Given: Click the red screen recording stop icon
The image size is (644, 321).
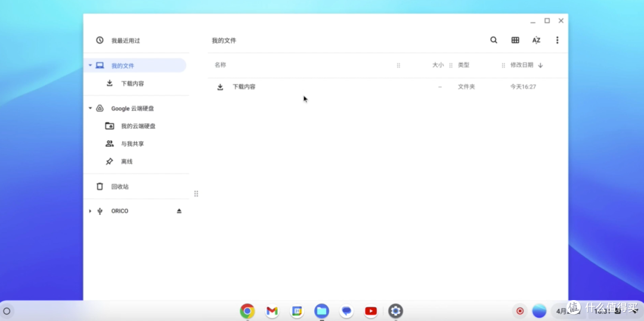Looking at the screenshot, I should (x=520, y=311).
